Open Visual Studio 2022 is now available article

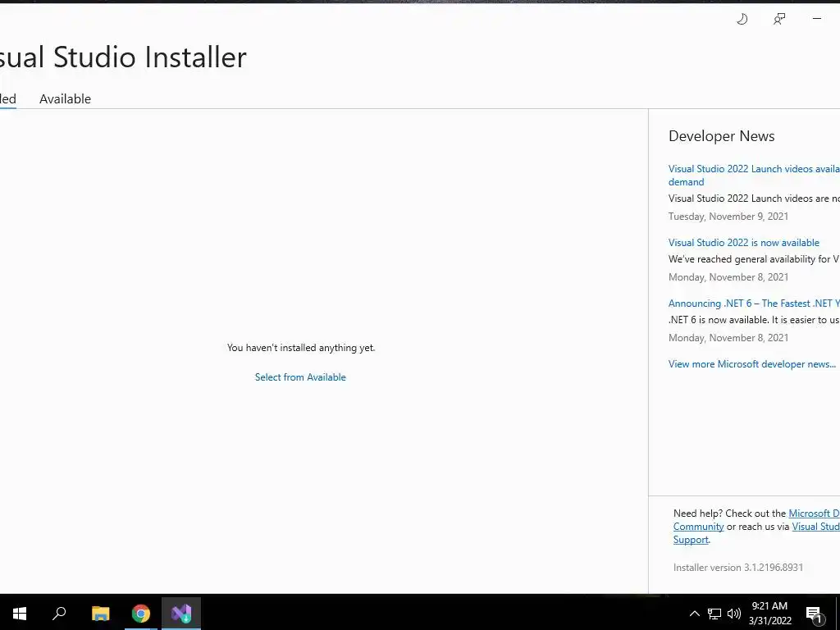pos(743,243)
